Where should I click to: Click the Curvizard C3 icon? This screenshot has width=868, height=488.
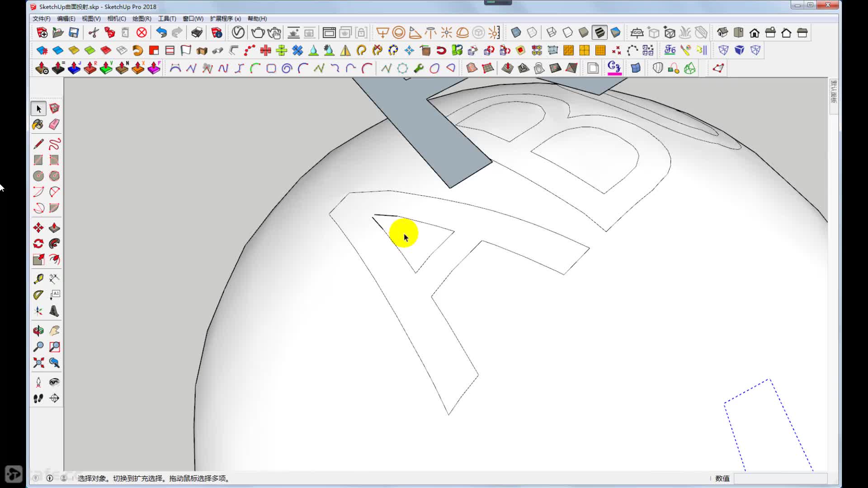pyautogui.click(x=614, y=68)
